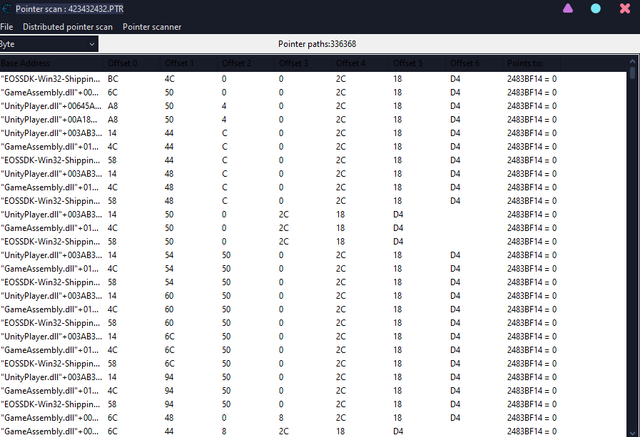The image size is (640, 437).
Task: Select UnityPlayer.dll+003AB3 row with offsets 14, 44
Action: (313, 133)
